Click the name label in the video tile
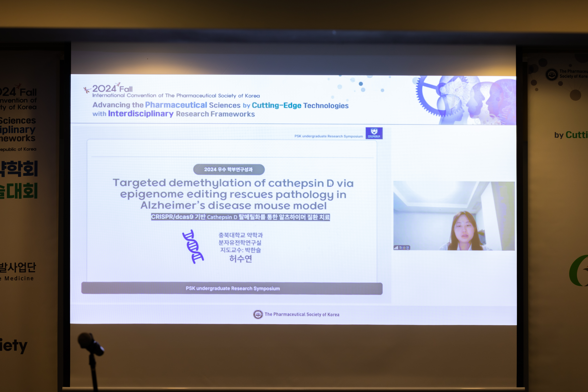Image resolution: width=588 pixels, height=392 pixels. click(x=404, y=248)
